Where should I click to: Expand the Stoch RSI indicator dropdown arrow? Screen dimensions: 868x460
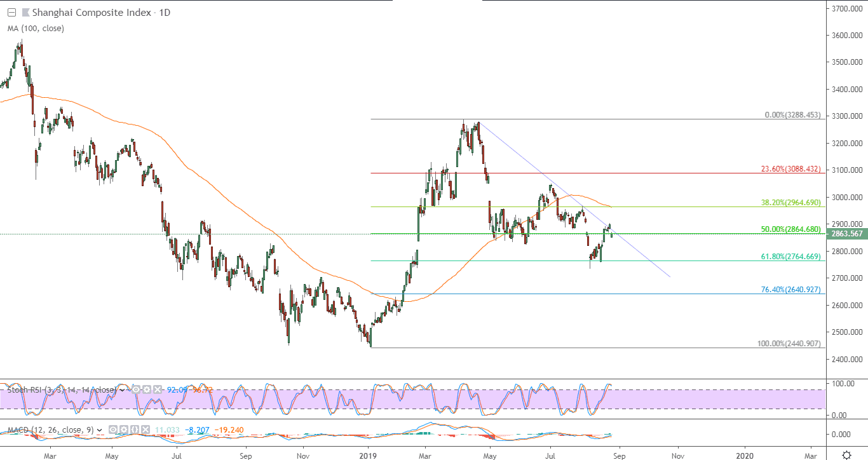[x=123, y=389]
